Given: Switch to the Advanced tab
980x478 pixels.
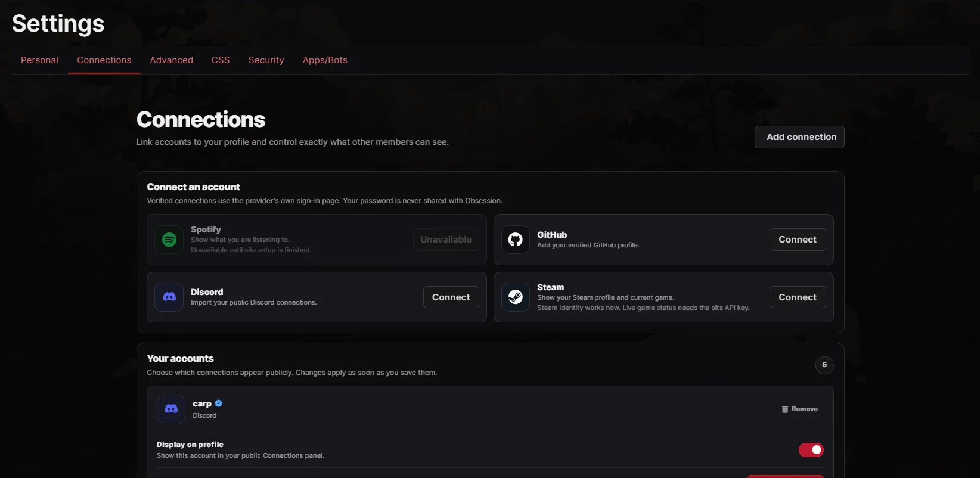Looking at the screenshot, I should point(172,60).
